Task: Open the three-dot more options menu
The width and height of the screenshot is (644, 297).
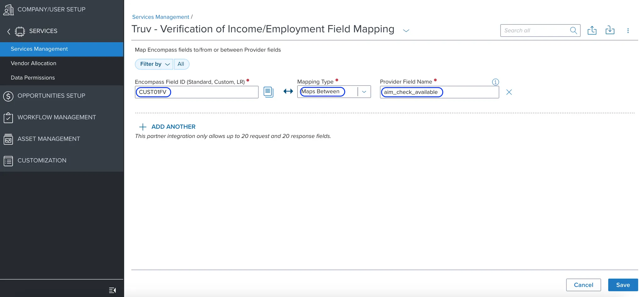Action: coord(628,30)
